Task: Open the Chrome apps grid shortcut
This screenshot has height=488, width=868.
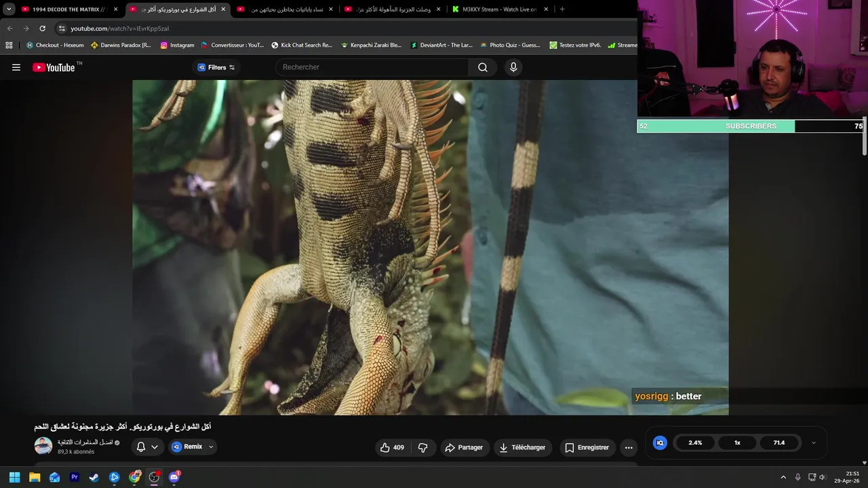Action: [x=9, y=45]
